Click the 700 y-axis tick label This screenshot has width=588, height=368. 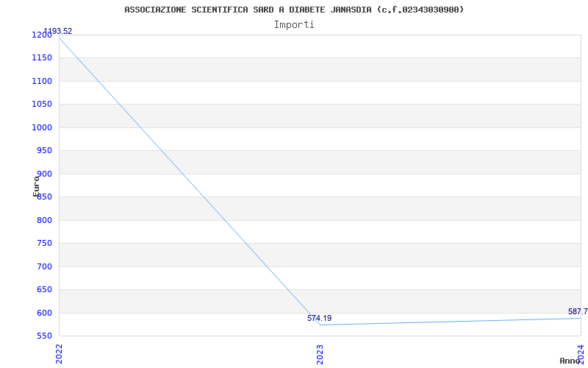click(44, 266)
